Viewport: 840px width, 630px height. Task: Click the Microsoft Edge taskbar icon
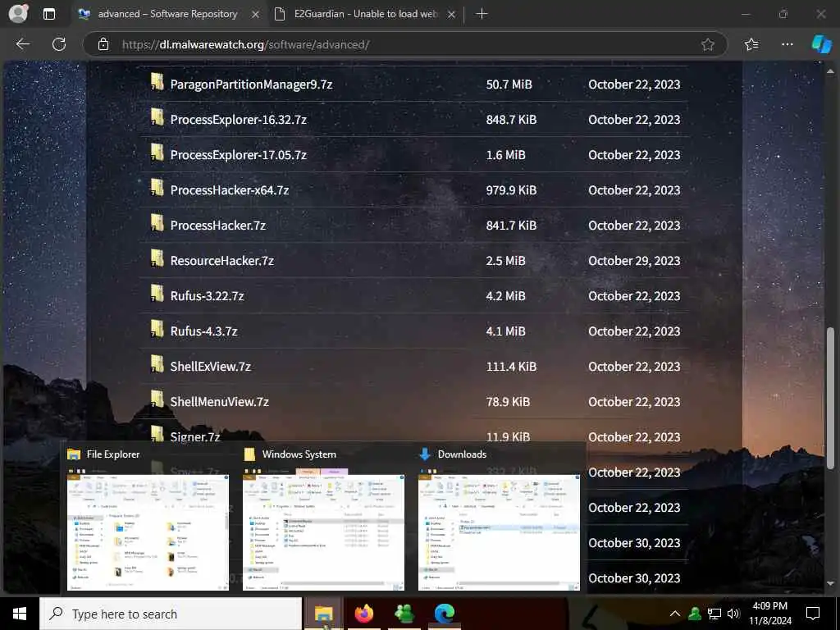coord(444,614)
